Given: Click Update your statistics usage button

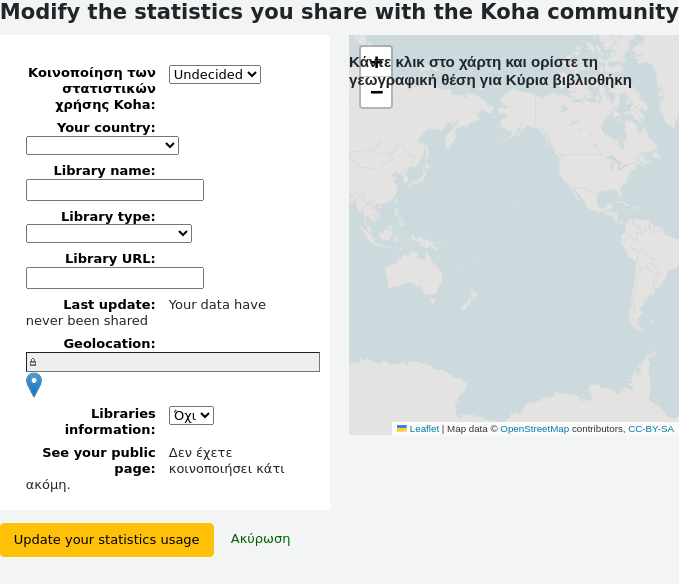Looking at the screenshot, I should pyautogui.click(x=107, y=540).
